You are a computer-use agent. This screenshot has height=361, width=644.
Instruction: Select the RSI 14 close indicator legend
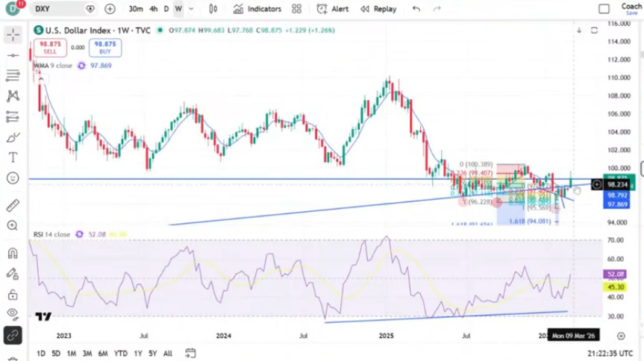point(51,234)
